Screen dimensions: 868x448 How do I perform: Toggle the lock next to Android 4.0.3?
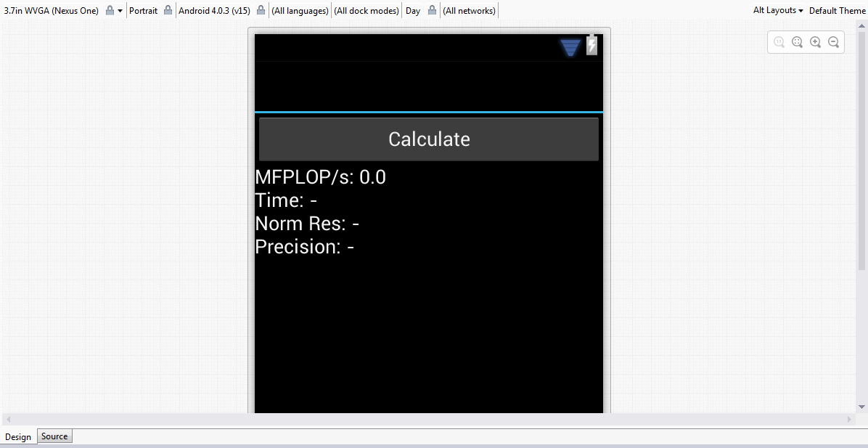click(x=260, y=10)
